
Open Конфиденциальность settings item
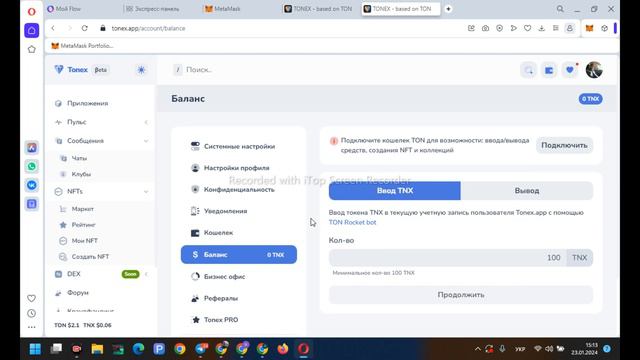(239, 189)
